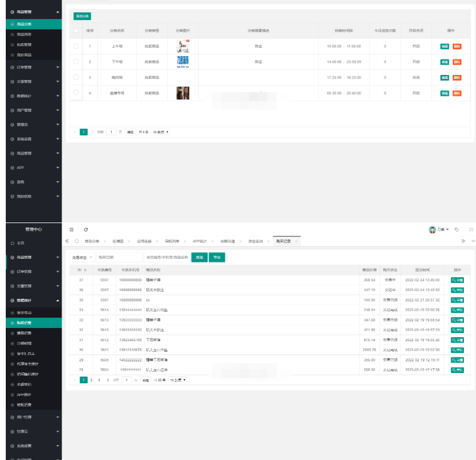Select the checkbox for the 直播专场 row
The width and height of the screenshot is (476, 460).
(x=76, y=92)
